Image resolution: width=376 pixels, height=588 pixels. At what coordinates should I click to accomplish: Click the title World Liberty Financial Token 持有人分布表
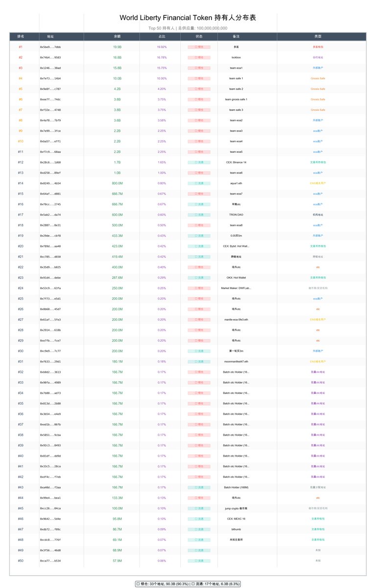[188, 18]
